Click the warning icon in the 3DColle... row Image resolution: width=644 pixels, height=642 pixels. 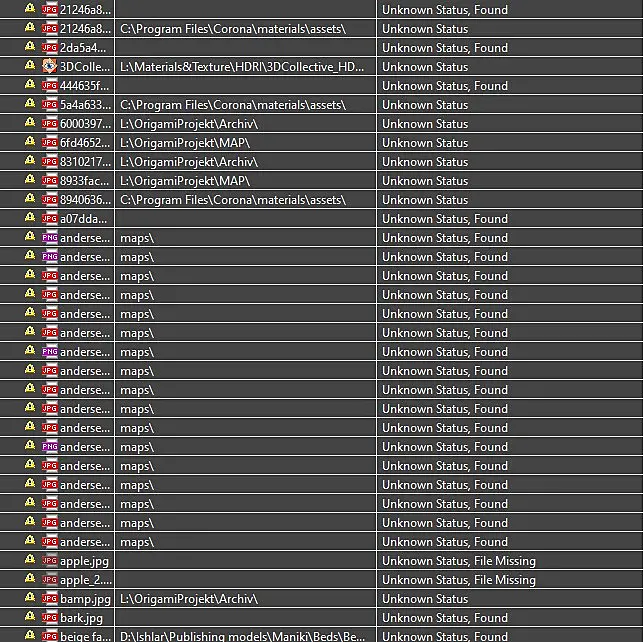click(x=30, y=65)
